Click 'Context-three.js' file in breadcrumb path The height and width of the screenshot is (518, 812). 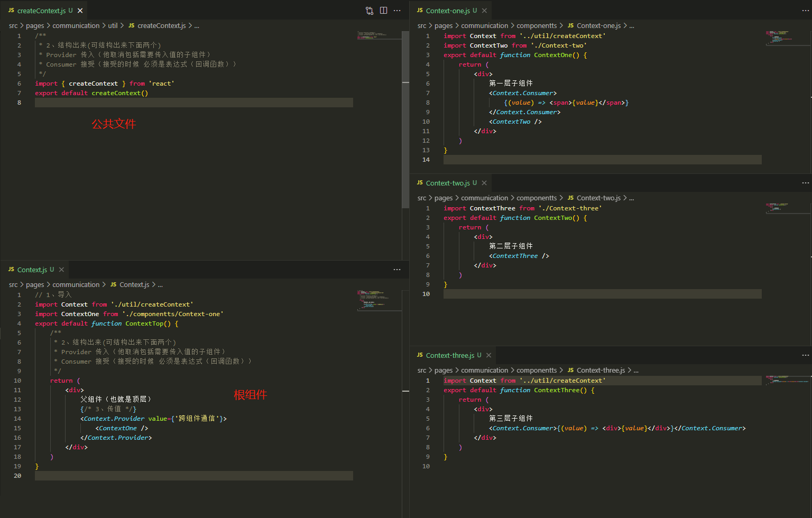coord(601,370)
